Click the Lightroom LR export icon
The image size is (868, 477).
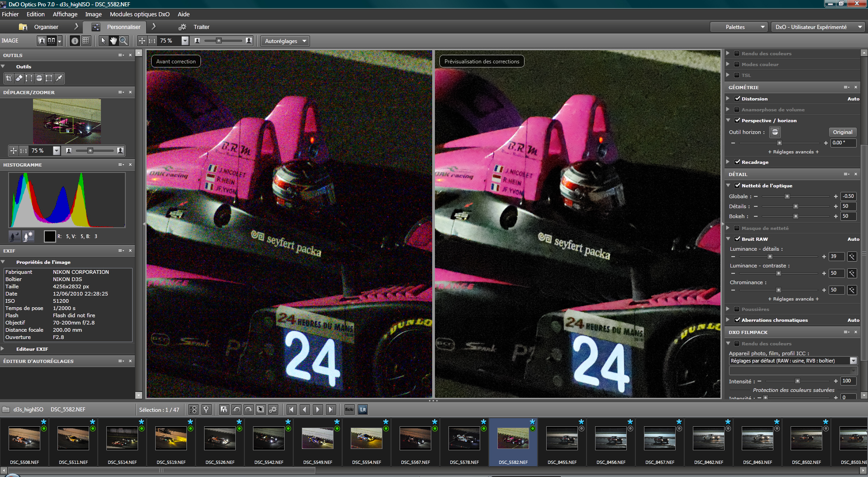click(363, 410)
